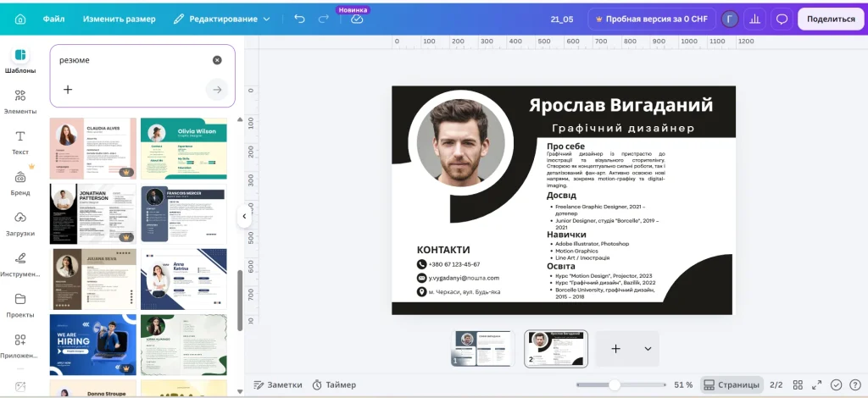Open the Загрузки sidebar tab
This screenshot has width=868, height=398.
coord(20,224)
